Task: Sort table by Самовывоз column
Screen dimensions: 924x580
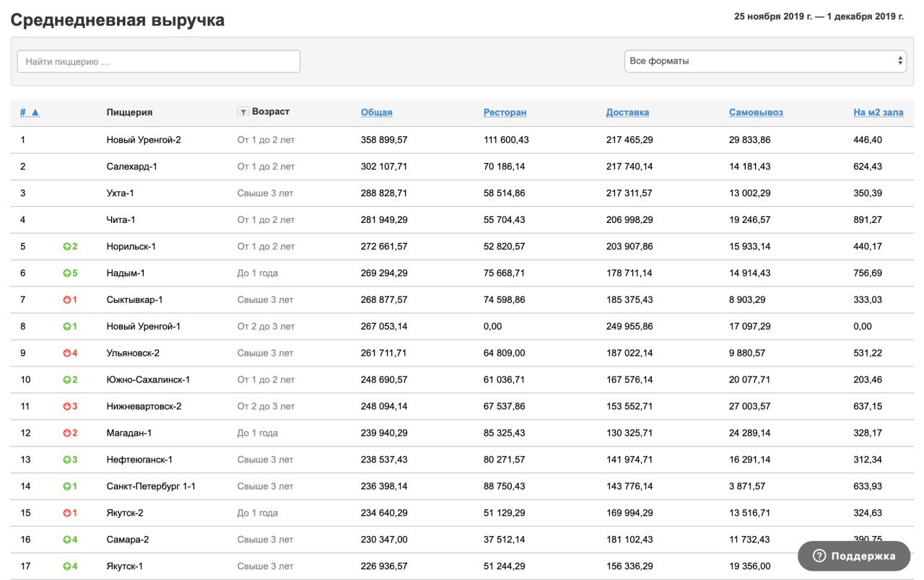Action: [756, 113]
